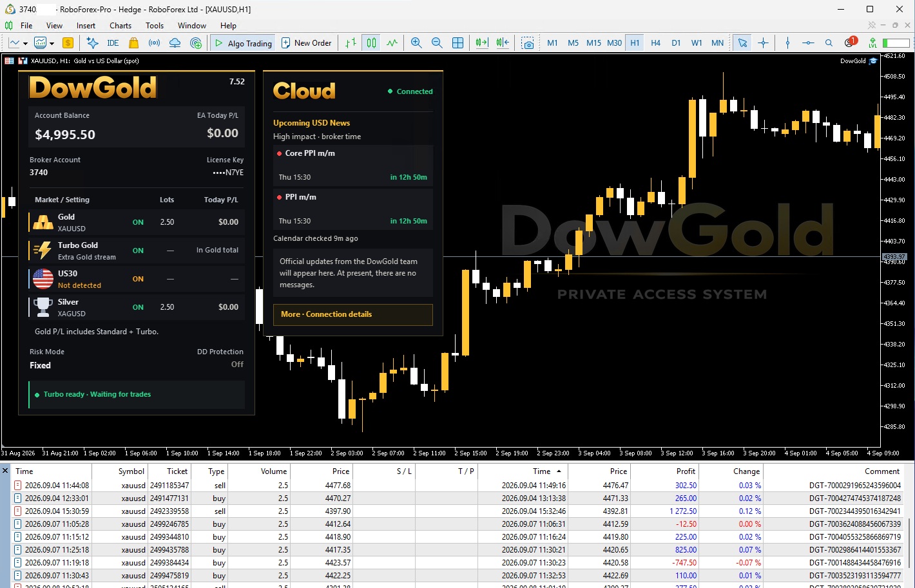This screenshot has height=588, width=915.
Task: Take a chart screenshot with camera icon
Action: tap(528, 43)
